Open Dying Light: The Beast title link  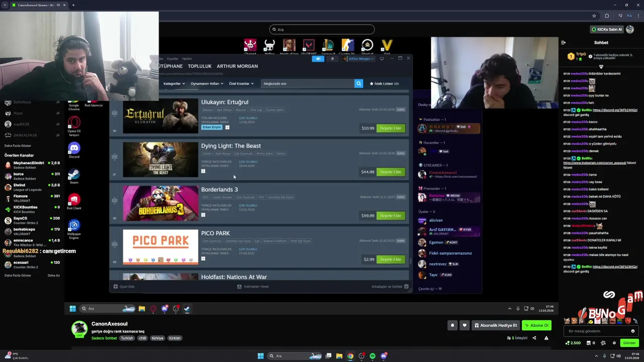(231, 146)
